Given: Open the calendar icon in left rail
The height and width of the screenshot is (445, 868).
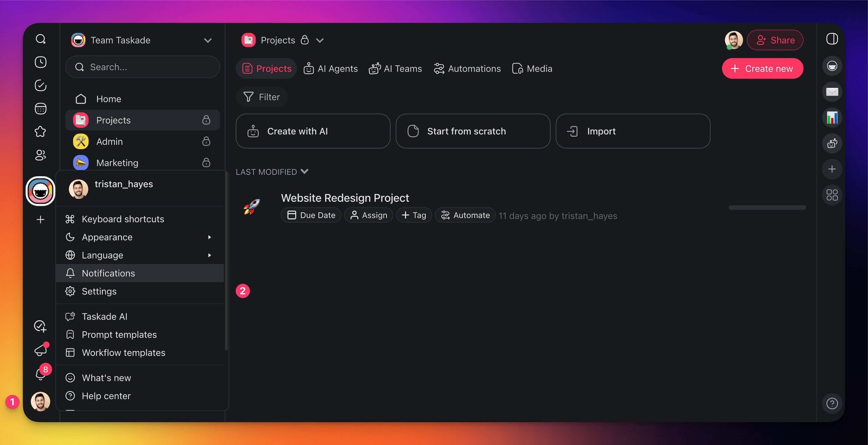Looking at the screenshot, I should click(x=40, y=108).
